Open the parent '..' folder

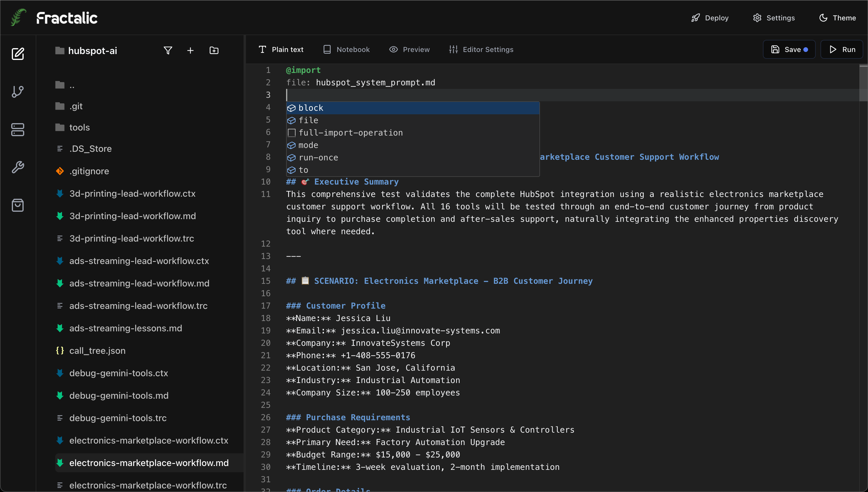click(x=65, y=85)
